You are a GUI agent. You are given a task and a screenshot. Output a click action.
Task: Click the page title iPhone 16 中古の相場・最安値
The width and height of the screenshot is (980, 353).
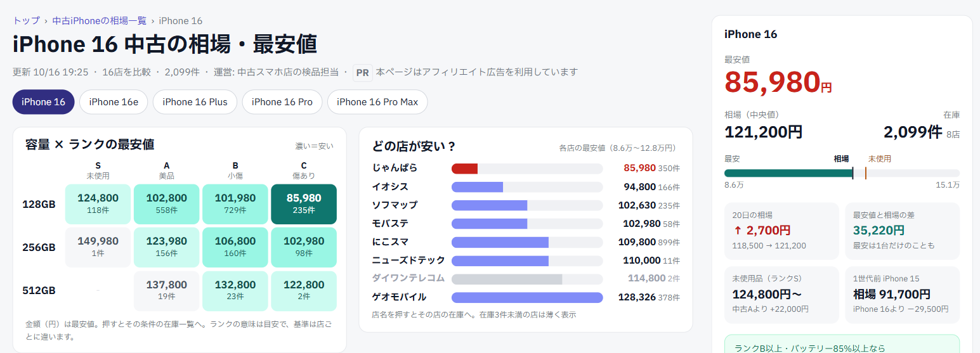[165, 45]
